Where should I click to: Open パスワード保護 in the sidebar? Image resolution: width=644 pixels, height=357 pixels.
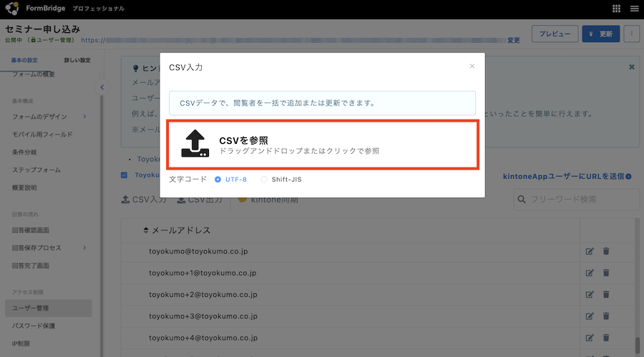[34, 326]
